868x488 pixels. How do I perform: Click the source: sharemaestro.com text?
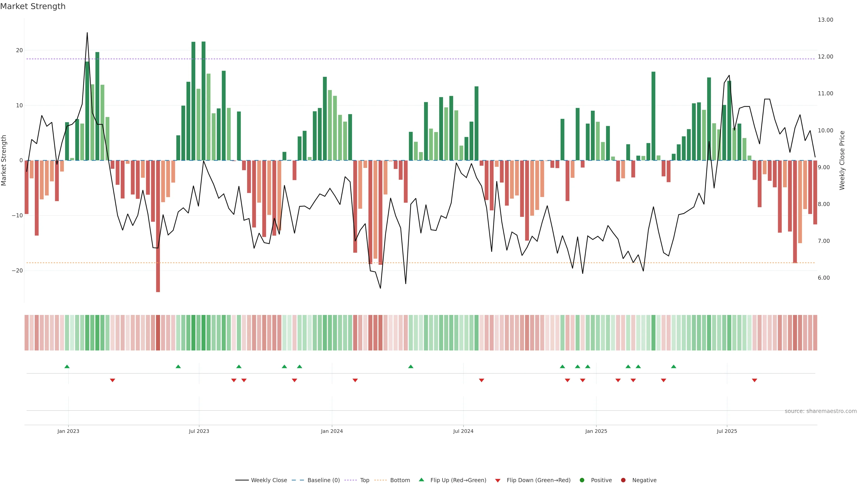point(821,411)
